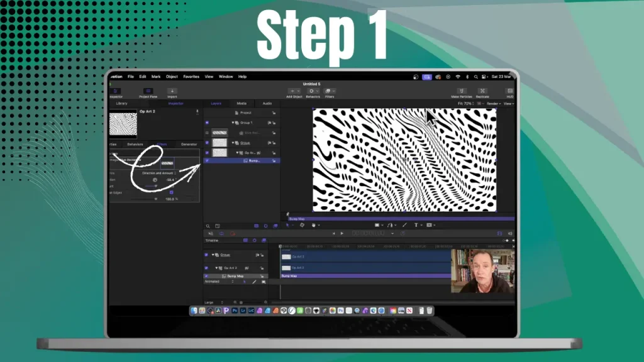Image resolution: width=644 pixels, height=362 pixels.
Task: Open the Add Object dropdown
Action: click(x=294, y=91)
